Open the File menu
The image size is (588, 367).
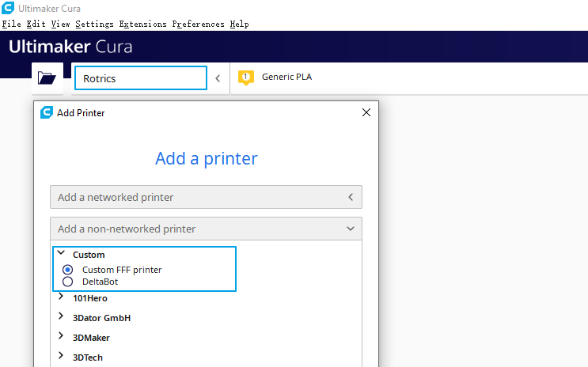(x=12, y=24)
